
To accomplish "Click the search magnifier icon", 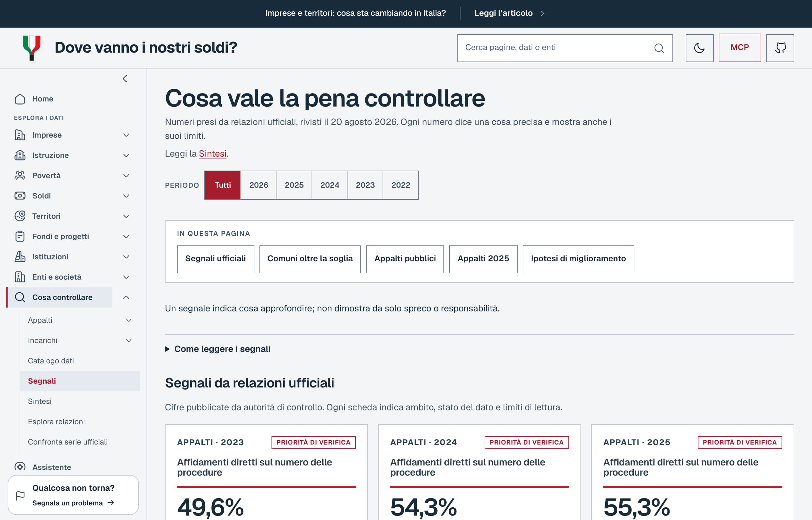I will click(x=659, y=48).
